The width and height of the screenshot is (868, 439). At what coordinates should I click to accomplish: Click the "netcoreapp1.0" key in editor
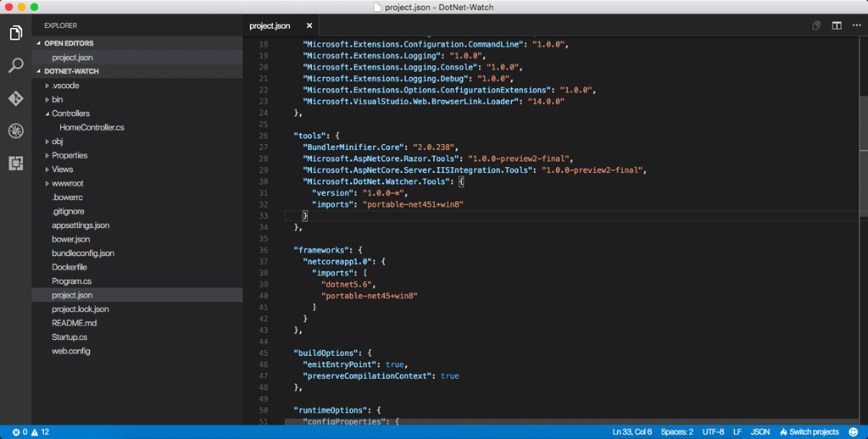click(339, 261)
